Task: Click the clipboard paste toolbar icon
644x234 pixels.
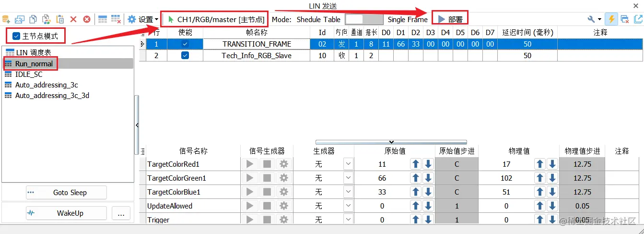Action: click(x=60, y=19)
